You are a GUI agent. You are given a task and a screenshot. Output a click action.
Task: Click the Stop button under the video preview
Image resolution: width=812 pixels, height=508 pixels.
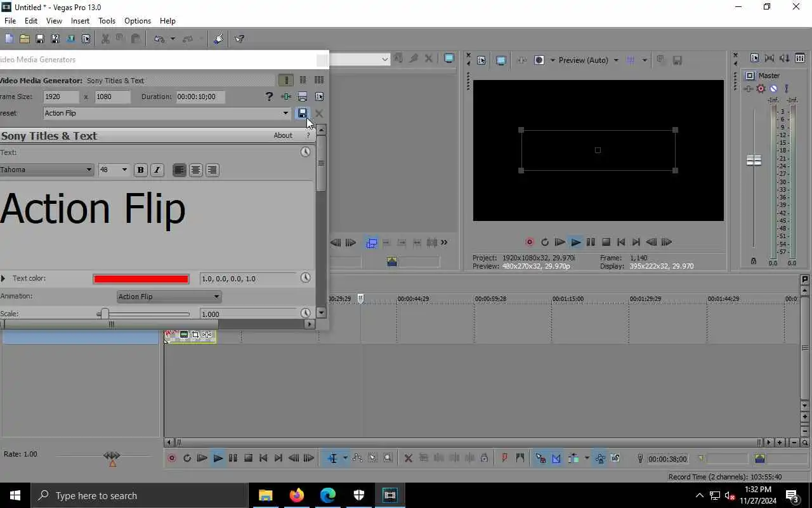[x=606, y=242]
